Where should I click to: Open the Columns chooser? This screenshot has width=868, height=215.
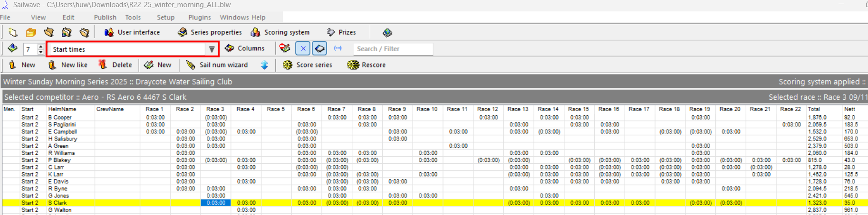pyautogui.click(x=244, y=48)
